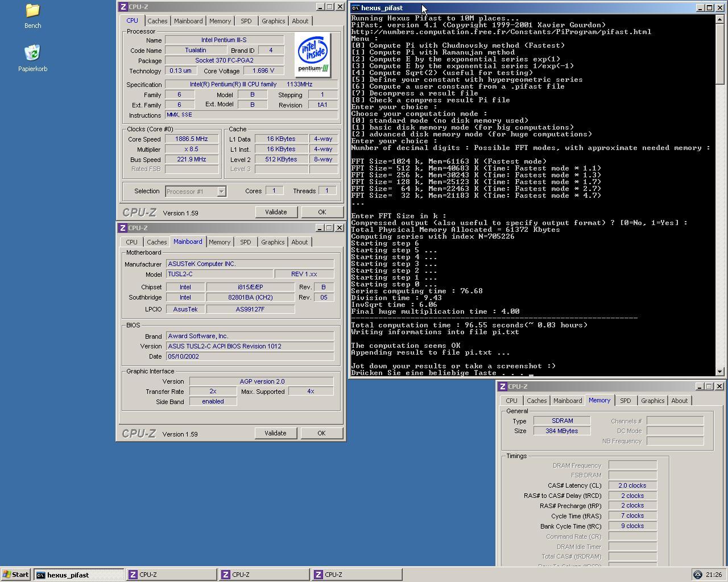The width and height of the screenshot is (728, 582).
Task: Open CPU tab in Memory CPU-Z window
Action: coord(511,401)
